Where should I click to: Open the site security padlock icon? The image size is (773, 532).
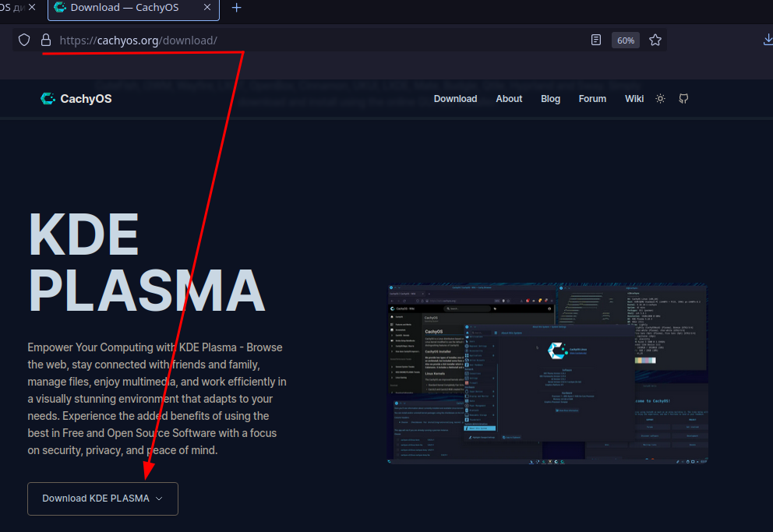46,40
